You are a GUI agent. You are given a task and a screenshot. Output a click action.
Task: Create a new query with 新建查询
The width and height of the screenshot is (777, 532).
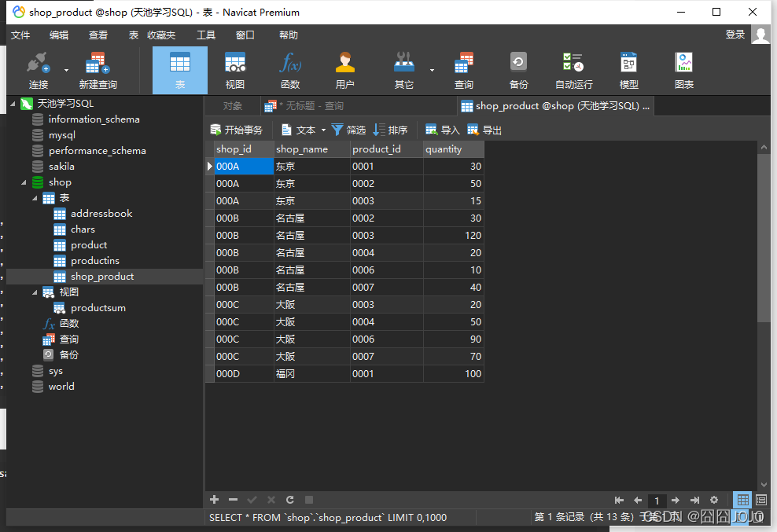[x=98, y=71]
